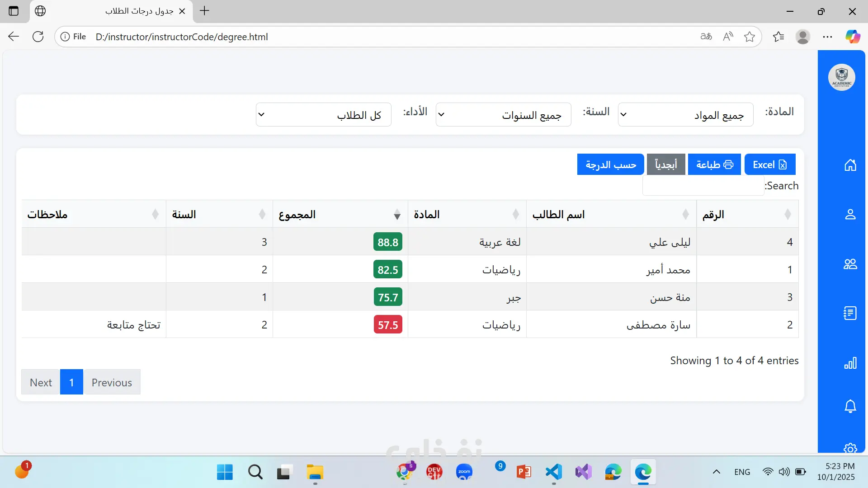Open the home icon in sidebar
Viewport: 868px width, 488px height.
click(850, 165)
